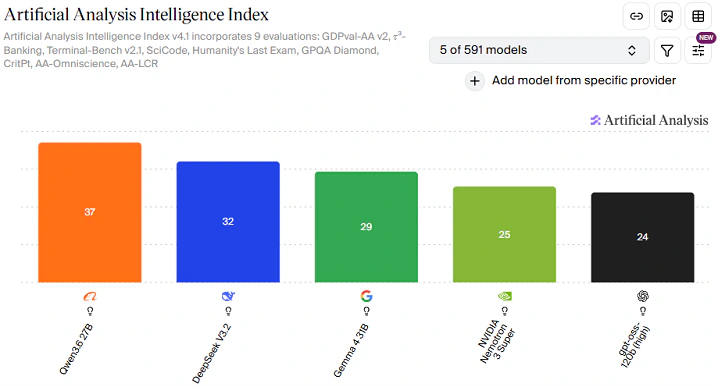Viewport: 718px width, 387px height.
Task: Click the black gpt-oss-120b bar
Action: coord(642,238)
